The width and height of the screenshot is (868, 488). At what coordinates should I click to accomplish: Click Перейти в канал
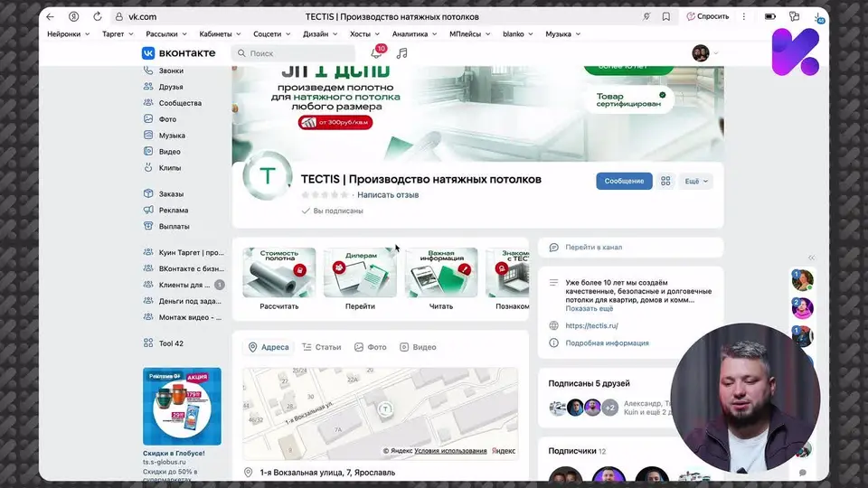(x=593, y=248)
